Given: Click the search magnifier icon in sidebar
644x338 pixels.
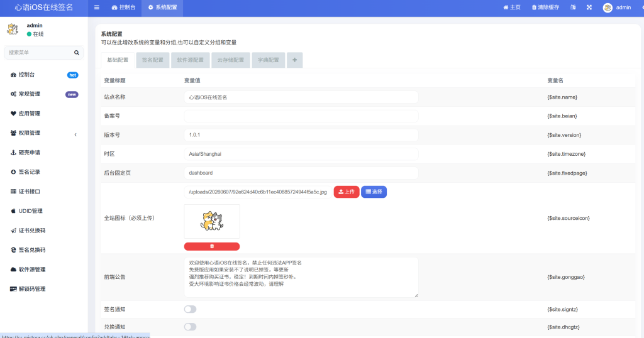Looking at the screenshot, I should pyautogui.click(x=76, y=53).
